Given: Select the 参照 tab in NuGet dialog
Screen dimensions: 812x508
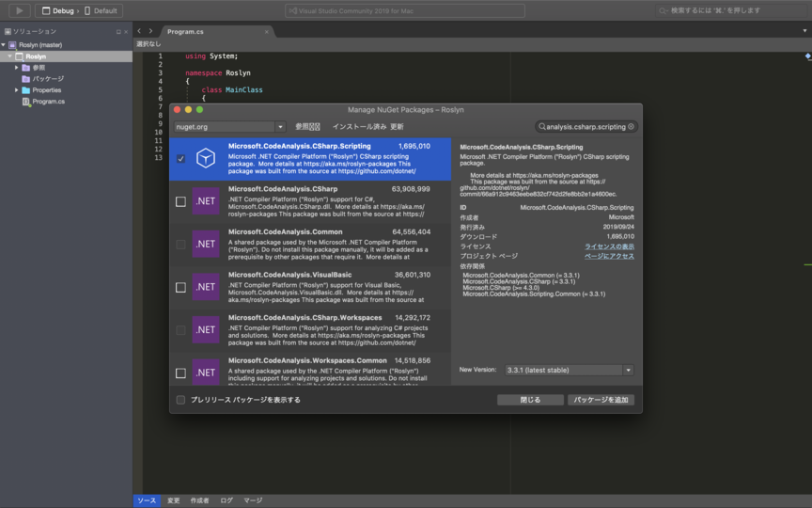Looking at the screenshot, I should 307,126.
